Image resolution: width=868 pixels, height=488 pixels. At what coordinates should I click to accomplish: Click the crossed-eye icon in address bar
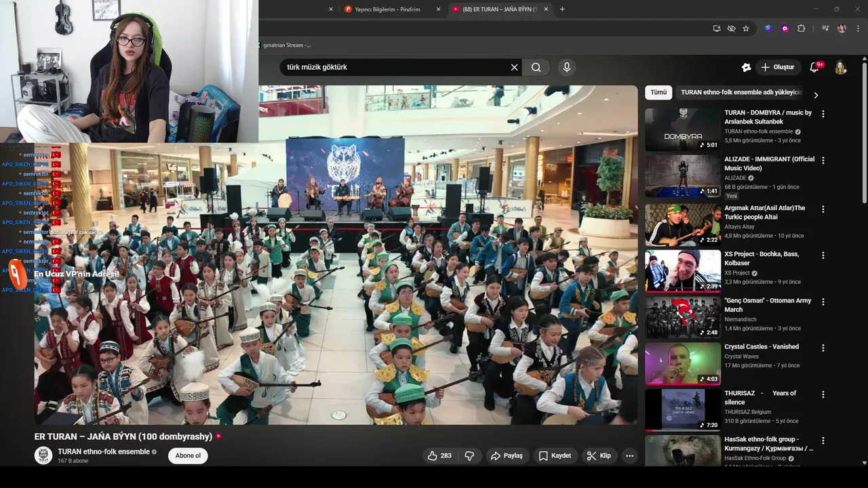(731, 28)
